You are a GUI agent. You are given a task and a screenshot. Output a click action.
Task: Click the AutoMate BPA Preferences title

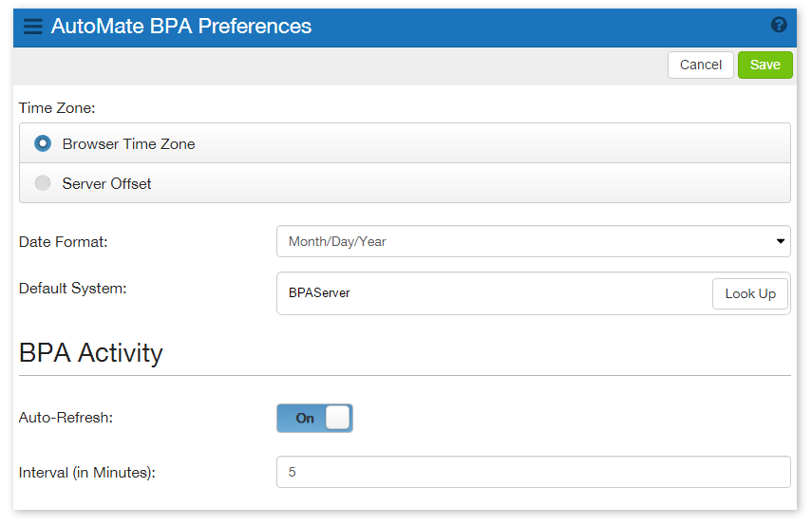(x=181, y=27)
